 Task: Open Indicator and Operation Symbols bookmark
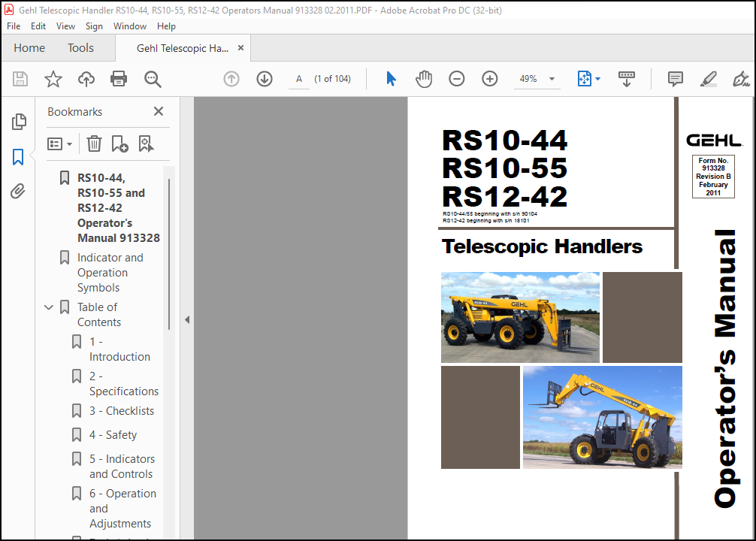[x=110, y=273]
